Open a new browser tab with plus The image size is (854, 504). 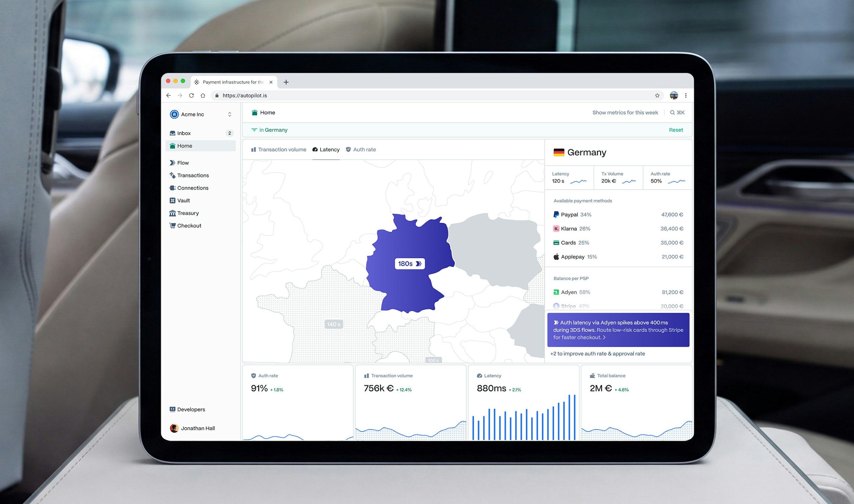286,82
